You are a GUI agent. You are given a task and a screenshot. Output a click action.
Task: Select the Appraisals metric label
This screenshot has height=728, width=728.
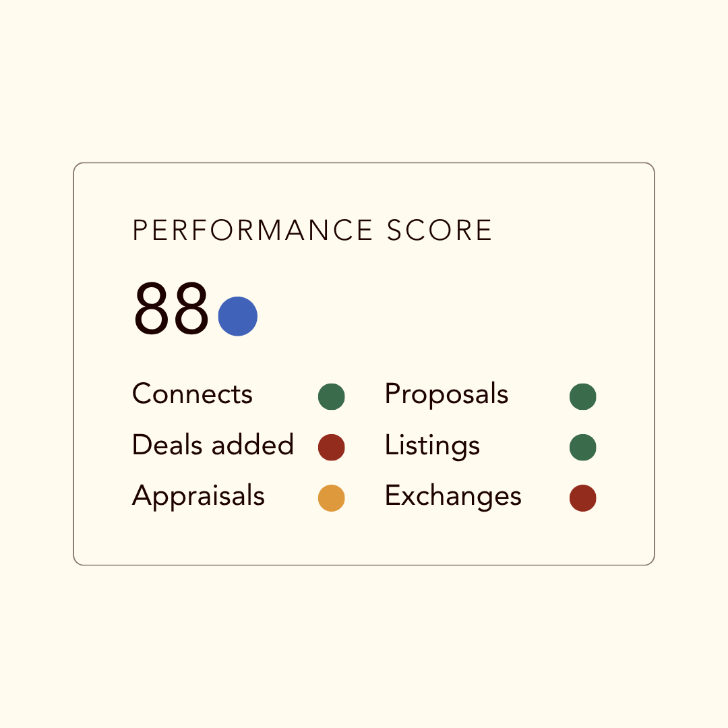pos(199,496)
